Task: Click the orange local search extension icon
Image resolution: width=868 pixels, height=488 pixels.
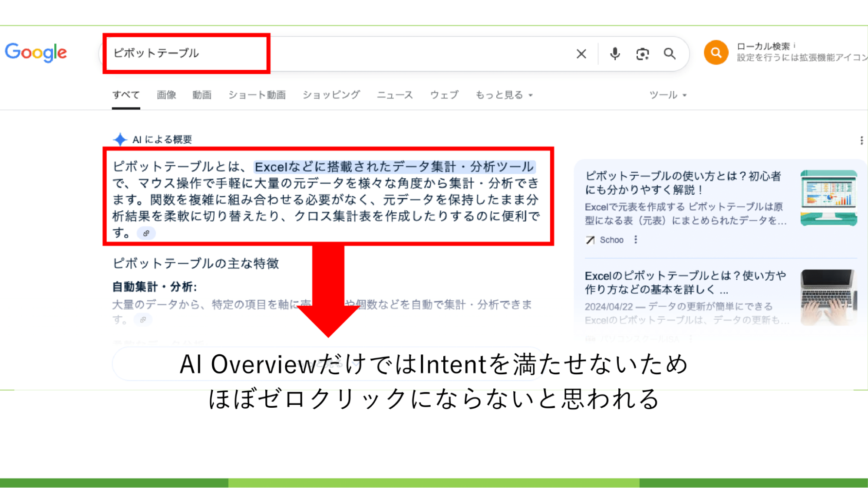Action: [x=716, y=52]
